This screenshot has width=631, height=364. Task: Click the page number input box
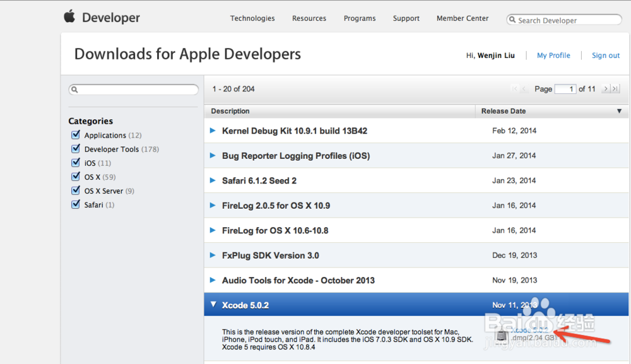tap(565, 89)
